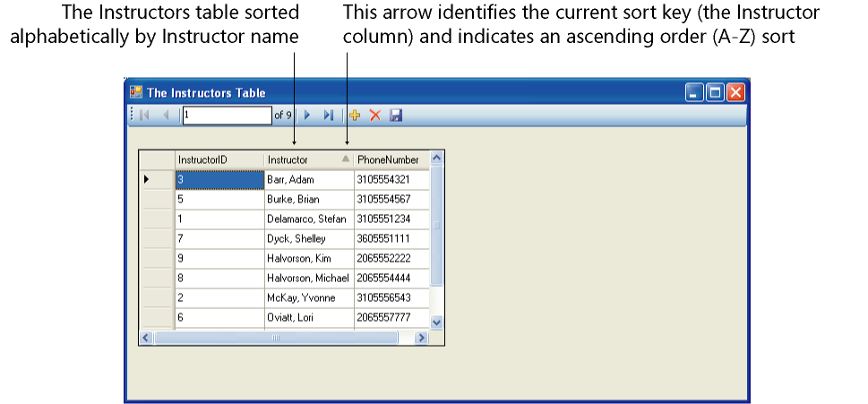Click the application icon in title bar
868x404 pixels.
point(136,92)
